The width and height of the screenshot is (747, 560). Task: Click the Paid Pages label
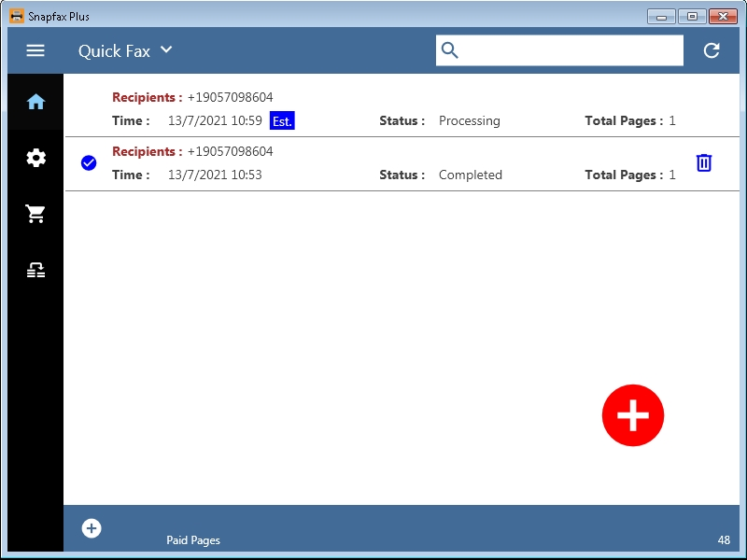coord(193,540)
